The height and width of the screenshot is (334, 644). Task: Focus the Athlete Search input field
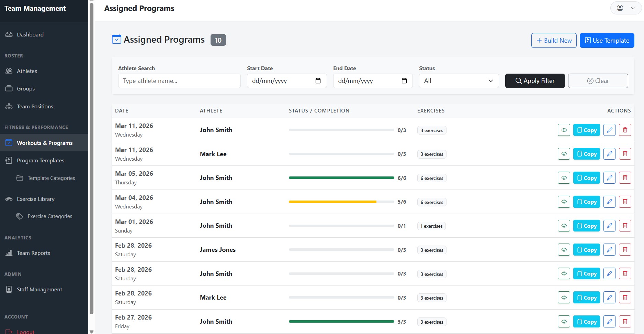[x=179, y=81]
